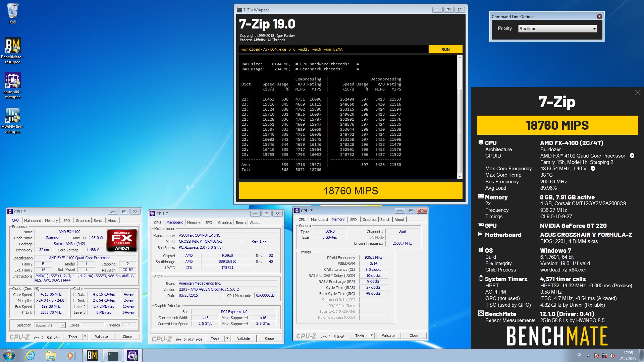Click RUN in the 7-Zip Wrapper

(x=445, y=49)
